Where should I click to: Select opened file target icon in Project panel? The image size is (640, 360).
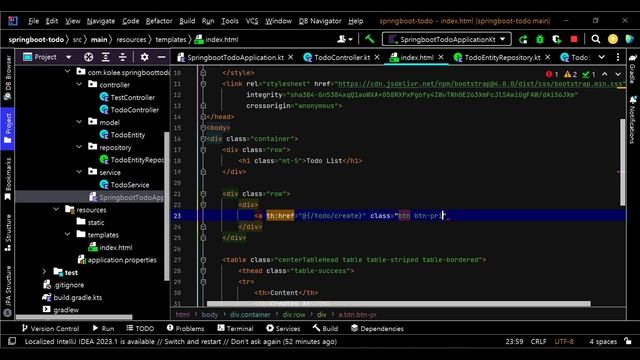point(89,57)
